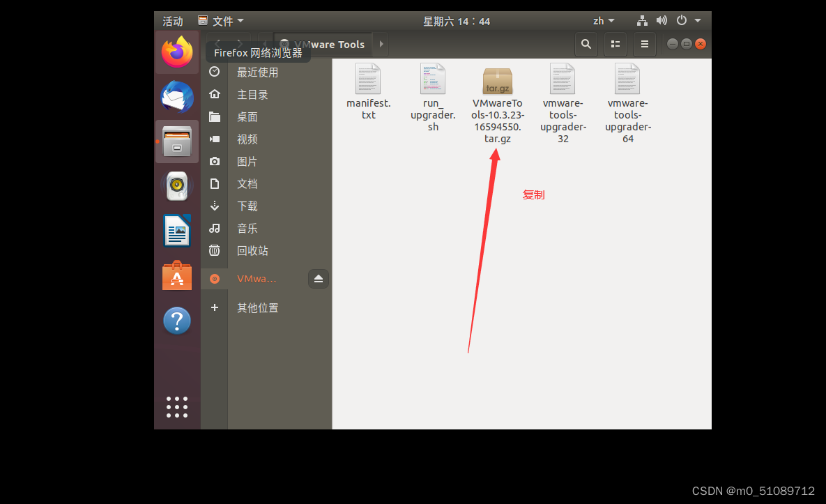Launch Rhythmbox music player from dock
The width and height of the screenshot is (826, 504).
(x=177, y=186)
